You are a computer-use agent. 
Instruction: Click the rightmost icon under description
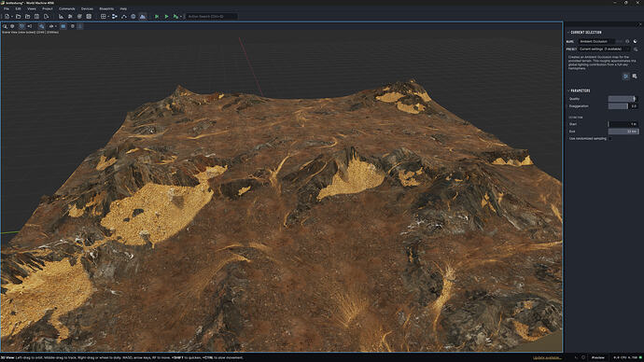pyautogui.click(x=635, y=77)
